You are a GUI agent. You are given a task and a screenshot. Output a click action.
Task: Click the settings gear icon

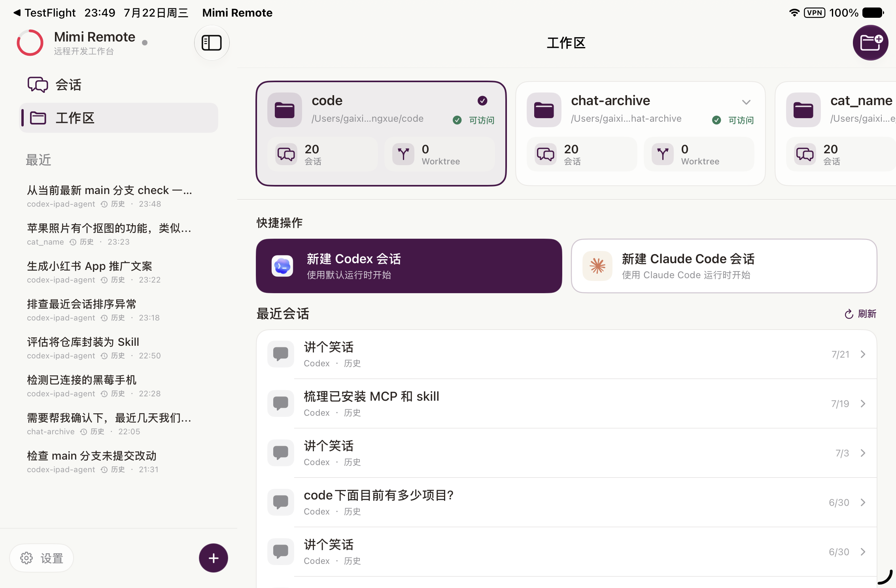26,558
